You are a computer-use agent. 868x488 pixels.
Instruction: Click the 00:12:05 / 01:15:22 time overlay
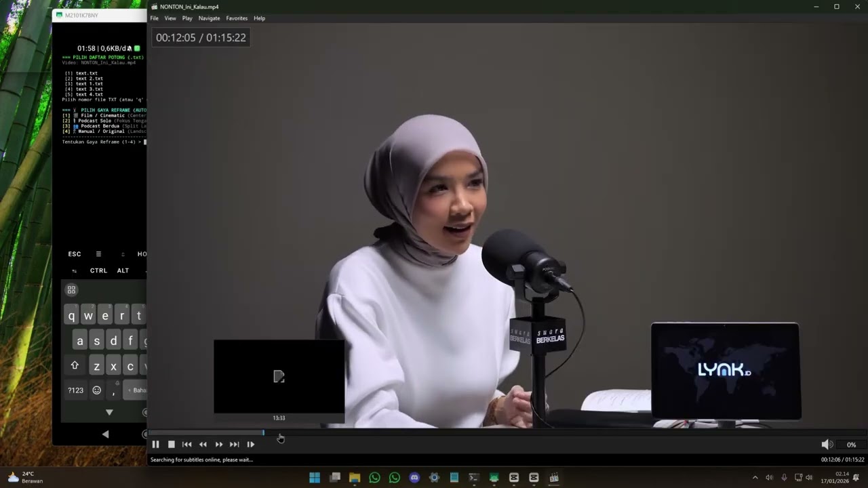[201, 38]
